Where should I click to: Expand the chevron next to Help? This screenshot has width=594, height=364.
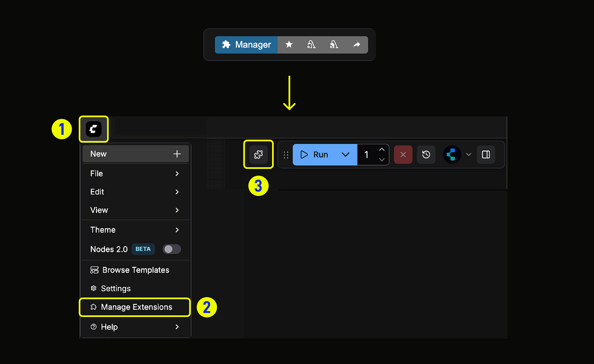(177, 327)
